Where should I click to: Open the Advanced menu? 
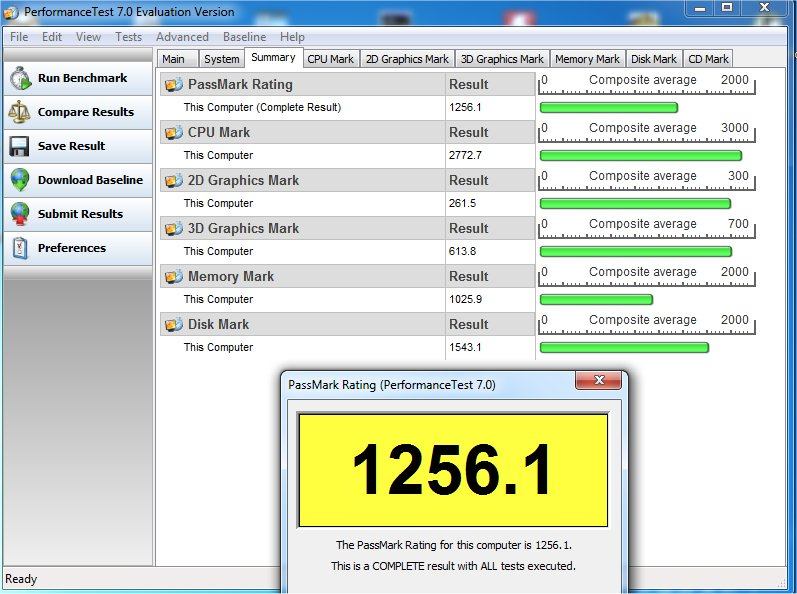(182, 37)
